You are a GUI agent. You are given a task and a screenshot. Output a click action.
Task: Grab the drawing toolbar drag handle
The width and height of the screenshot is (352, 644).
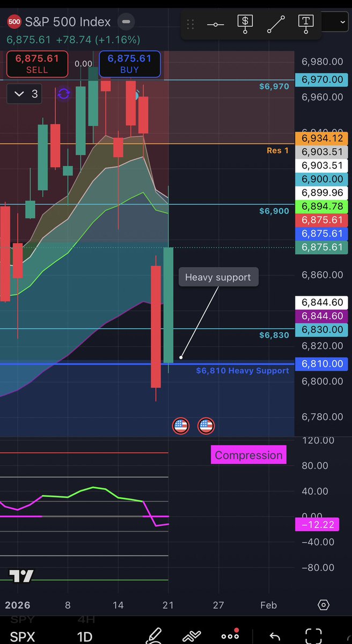coord(190,24)
